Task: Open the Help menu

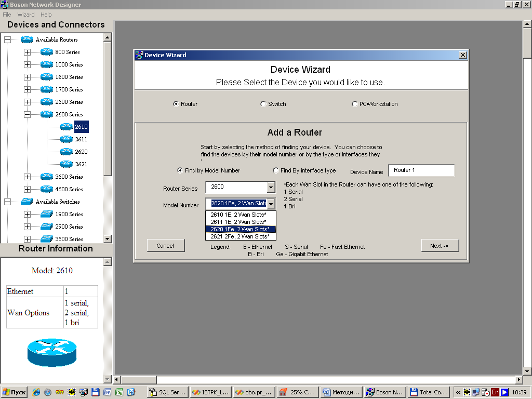Action: point(46,15)
